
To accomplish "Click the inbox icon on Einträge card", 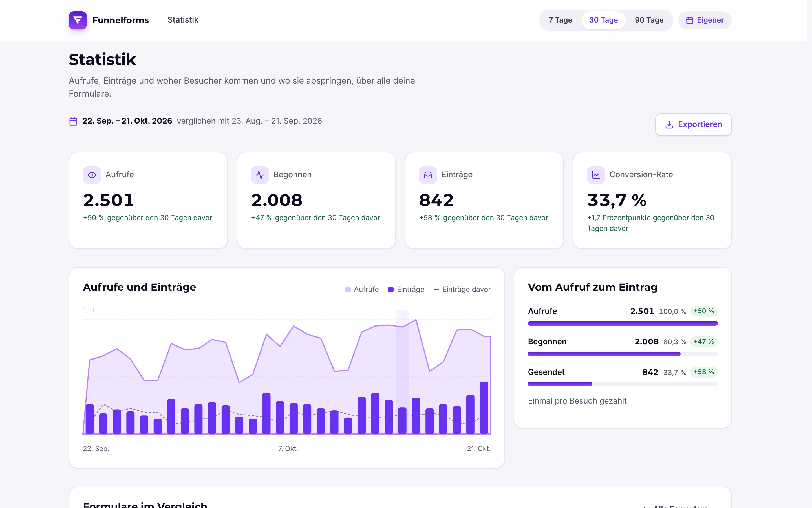I will click(428, 175).
